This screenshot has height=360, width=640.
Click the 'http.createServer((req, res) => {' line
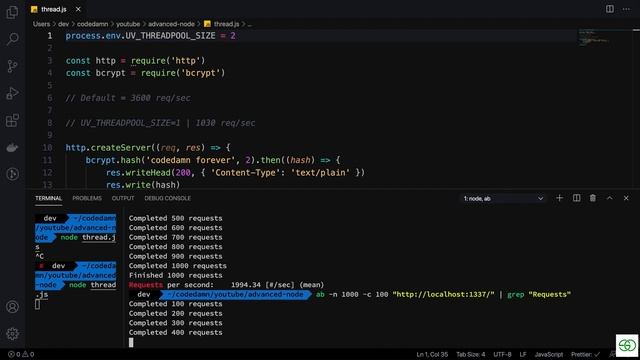[x=148, y=148]
